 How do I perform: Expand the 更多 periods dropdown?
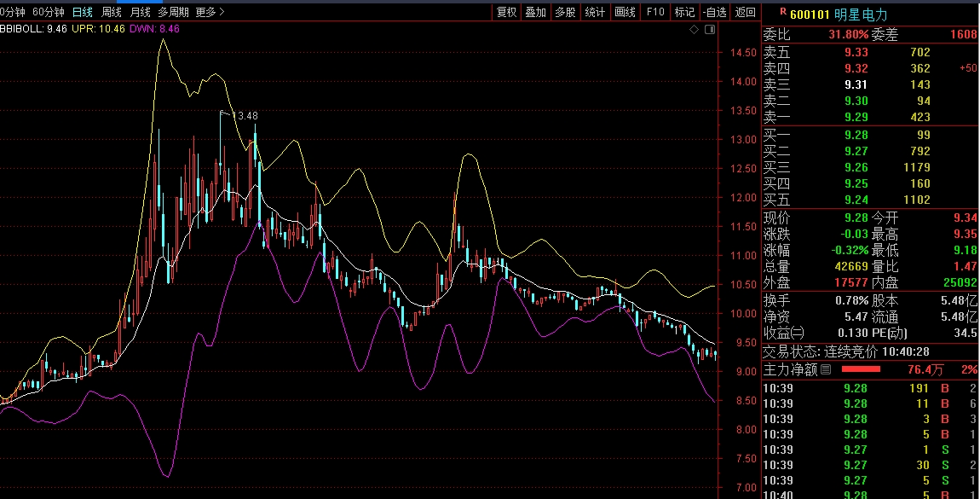point(210,12)
